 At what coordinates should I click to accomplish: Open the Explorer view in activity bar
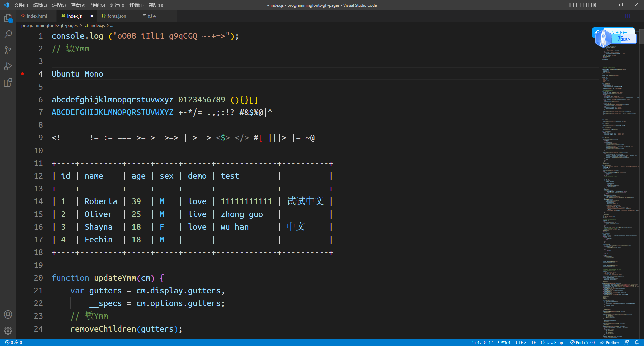point(8,18)
